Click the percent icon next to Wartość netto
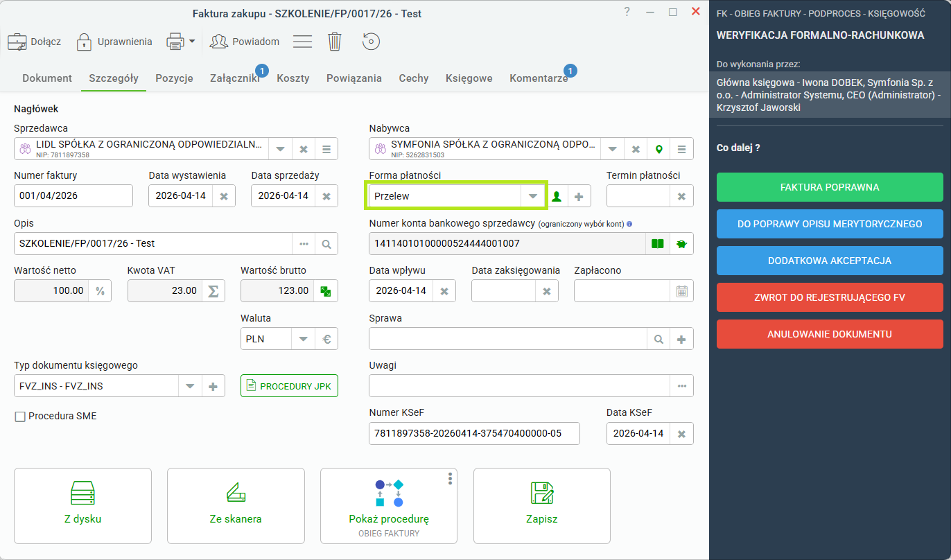The height and width of the screenshot is (560, 951). (100, 291)
